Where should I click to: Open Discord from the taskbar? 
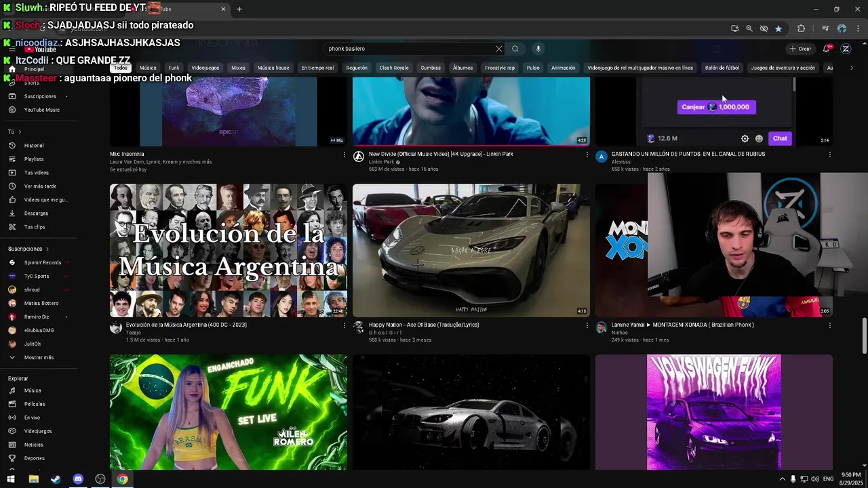click(x=78, y=479)
